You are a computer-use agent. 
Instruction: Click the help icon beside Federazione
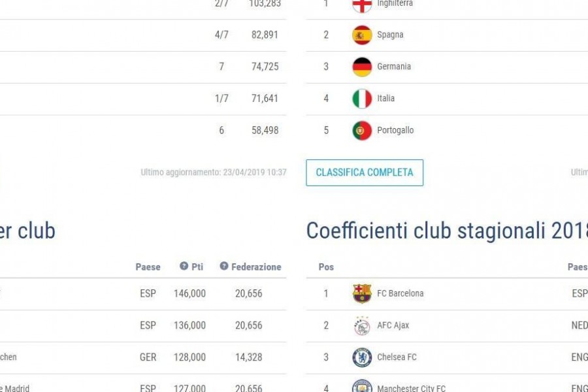point(224,266)
